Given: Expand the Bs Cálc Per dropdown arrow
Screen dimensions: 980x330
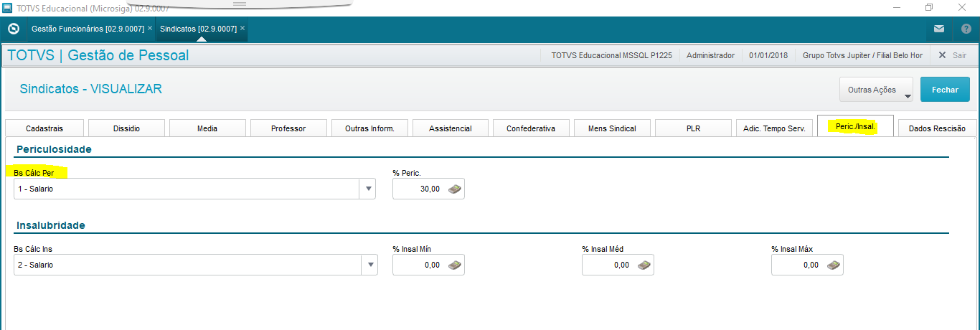Looking at the screenshot, I should coord(369,189).
